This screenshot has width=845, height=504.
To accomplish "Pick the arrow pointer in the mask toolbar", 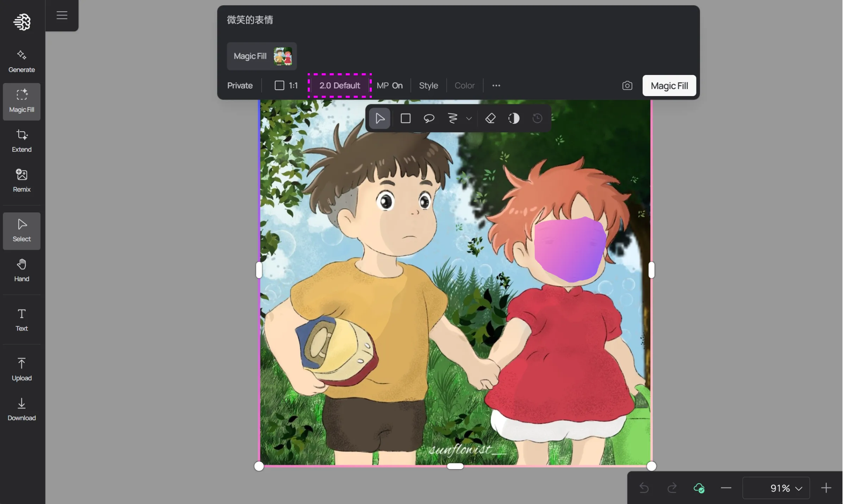I will 380,119.
